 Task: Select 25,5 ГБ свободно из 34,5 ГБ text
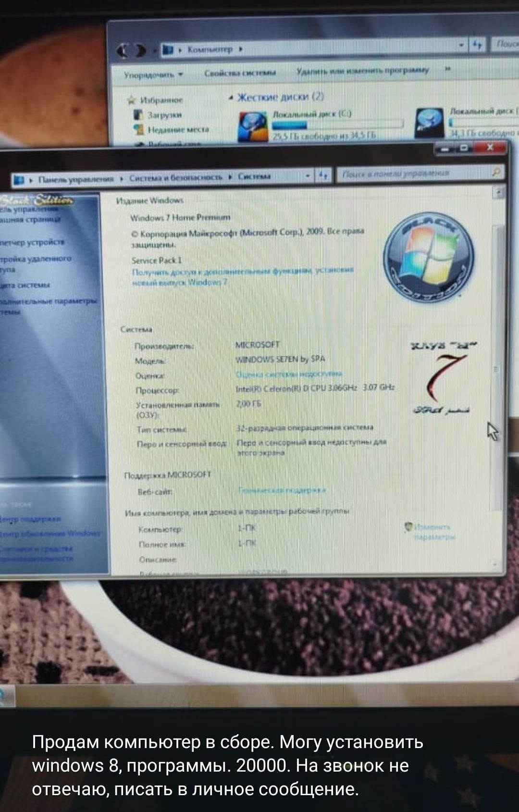click(324, 136)
